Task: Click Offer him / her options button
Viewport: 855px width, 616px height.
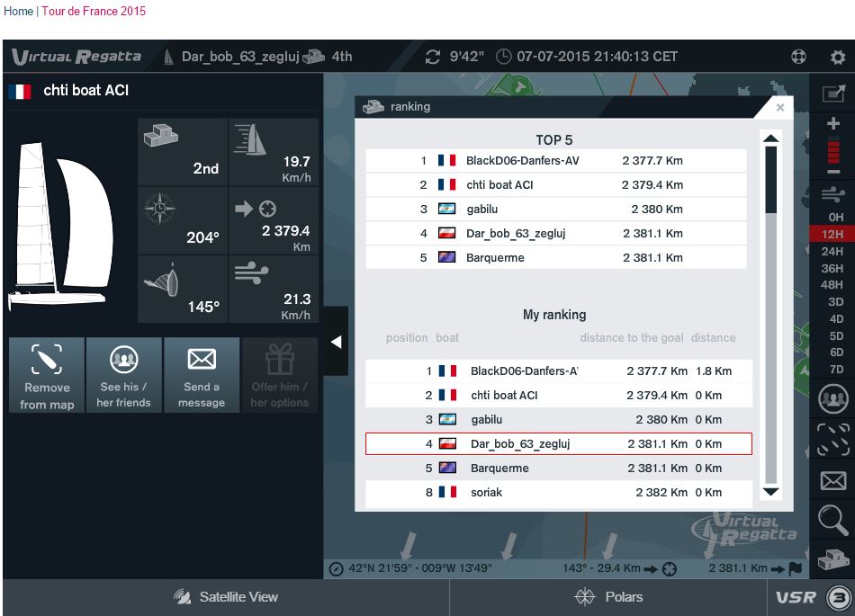Action: pyautogui.click(x=280, y=375)
